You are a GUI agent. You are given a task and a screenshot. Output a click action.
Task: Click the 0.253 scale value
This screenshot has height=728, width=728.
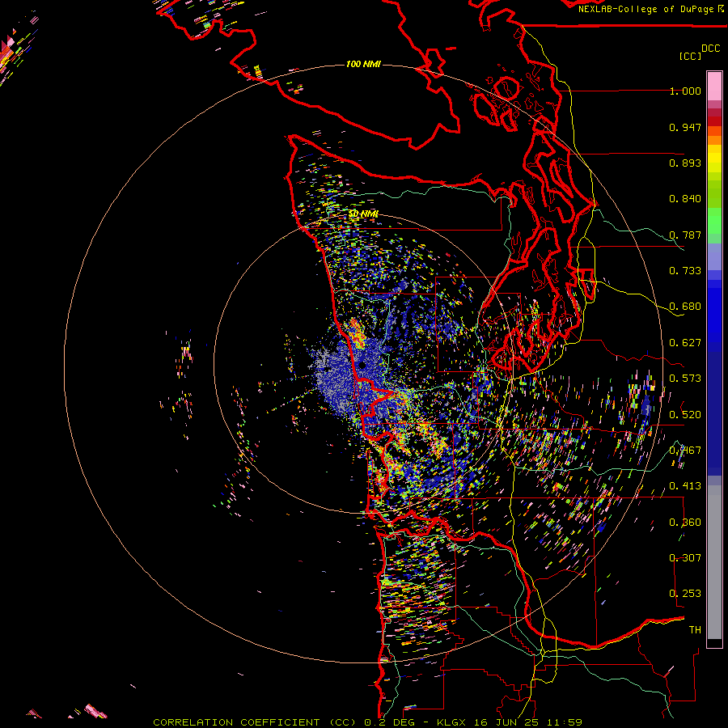(685, 594)
